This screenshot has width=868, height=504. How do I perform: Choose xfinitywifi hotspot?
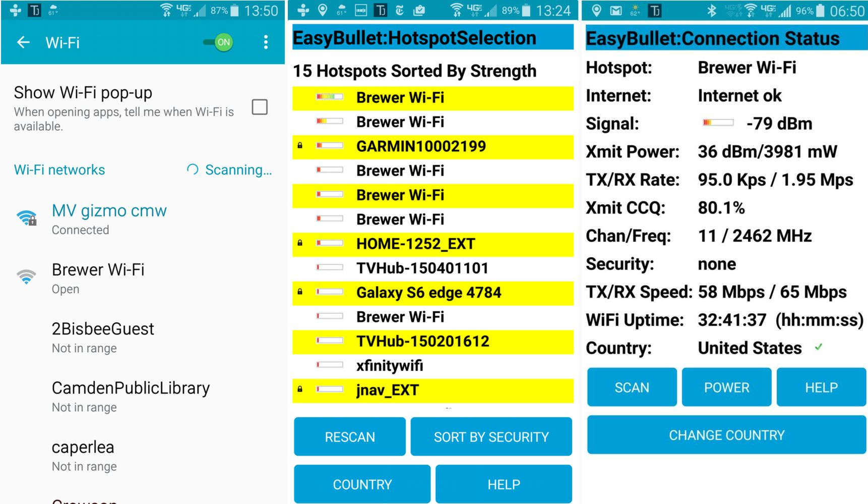click(x=433, y=366)
